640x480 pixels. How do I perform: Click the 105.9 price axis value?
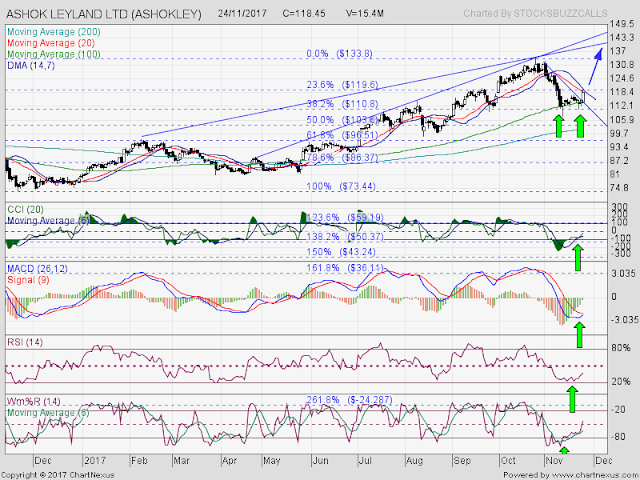pyautogui.click(x=622, y=120)
